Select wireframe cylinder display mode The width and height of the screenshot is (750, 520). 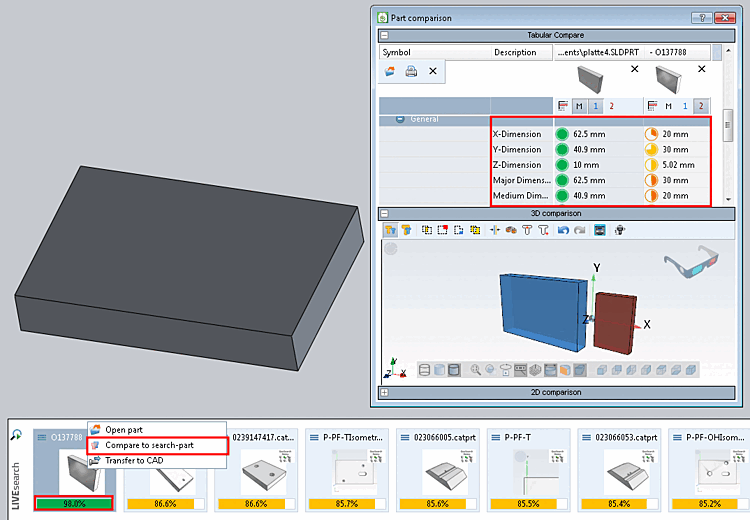[x=424, y=370]
